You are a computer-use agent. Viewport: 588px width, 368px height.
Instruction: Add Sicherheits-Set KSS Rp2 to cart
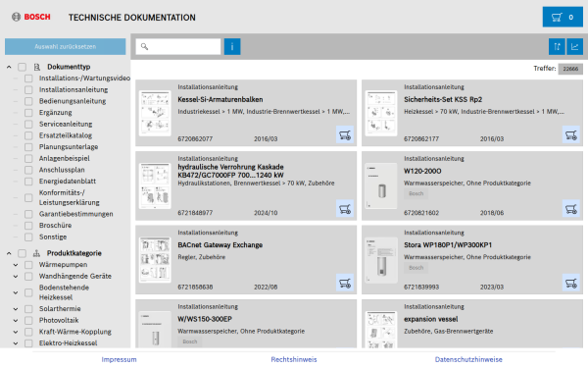point(570,134)
